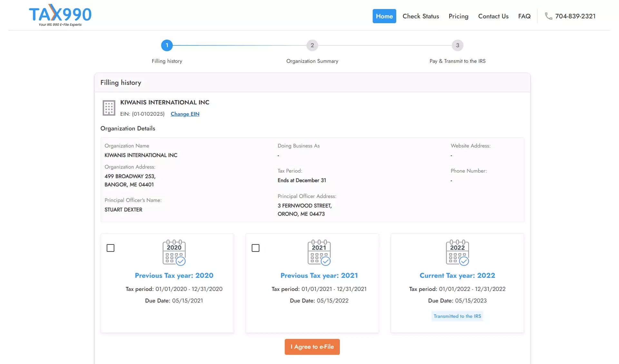Click the Transmitted to the IRS badge
Screen dimensions: 619x364
457,316
